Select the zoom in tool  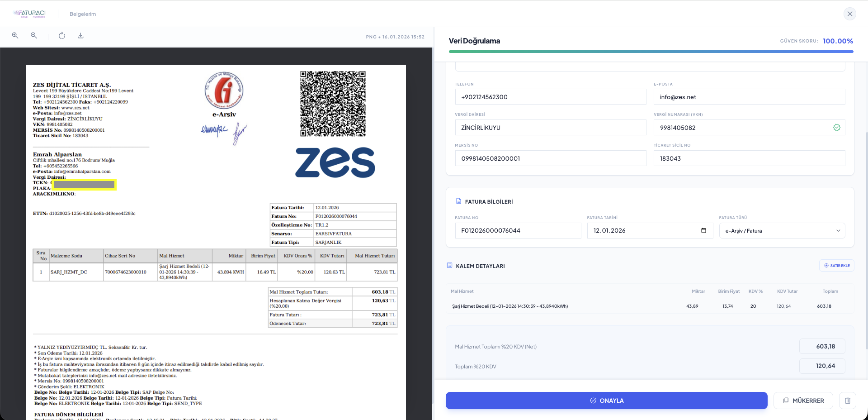(15, 35)
